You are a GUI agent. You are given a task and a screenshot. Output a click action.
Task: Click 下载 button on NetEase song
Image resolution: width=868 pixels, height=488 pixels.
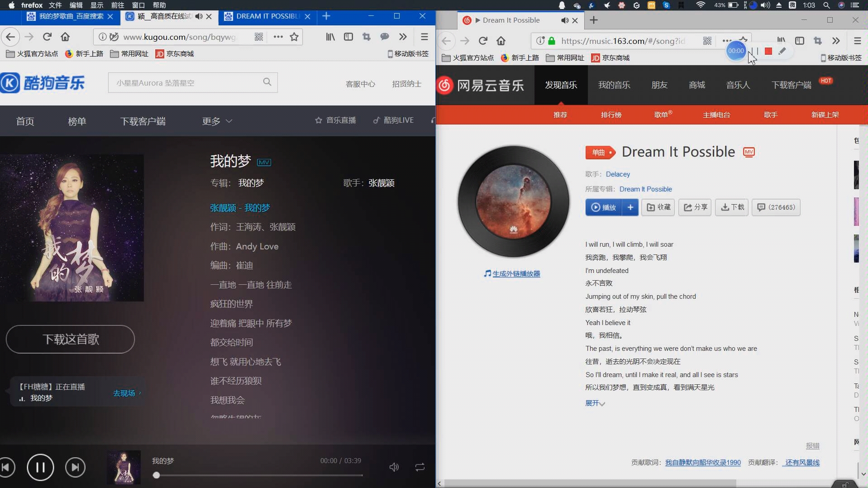pos(731,207)
